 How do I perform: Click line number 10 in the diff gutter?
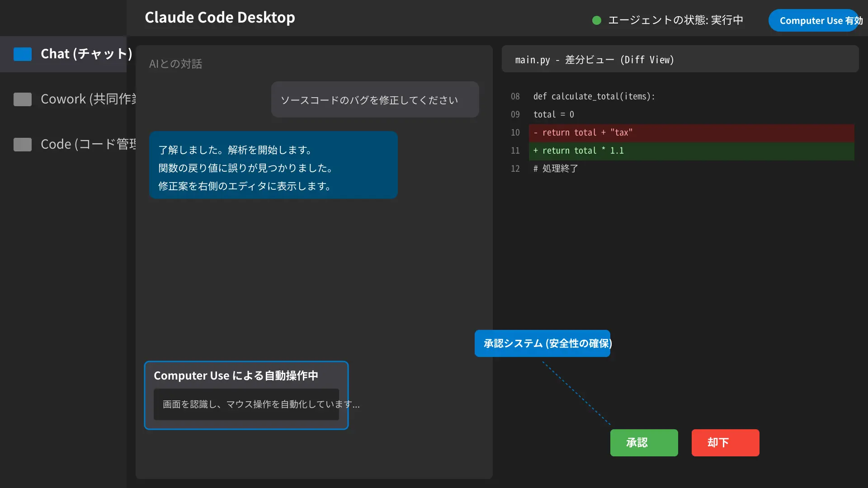tap(515, 132)
